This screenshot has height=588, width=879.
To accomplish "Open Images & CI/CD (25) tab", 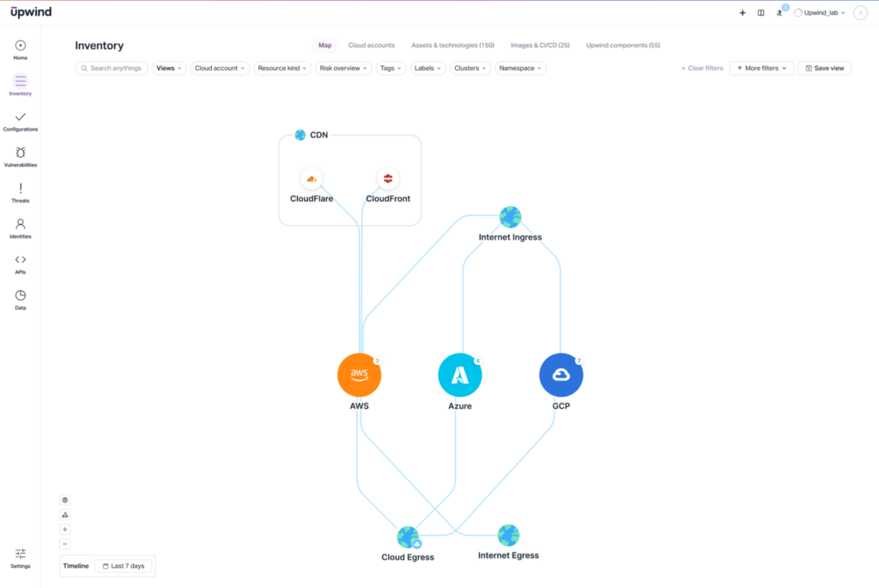I will [x=540, y=45].
